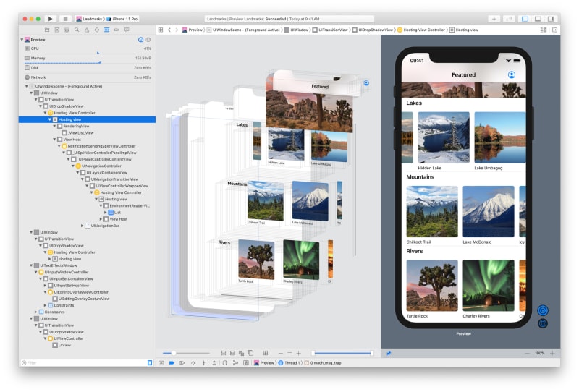Screen dimensions: 579x392
Task: Select the CPU gauge row
Action: coord(87,48)
